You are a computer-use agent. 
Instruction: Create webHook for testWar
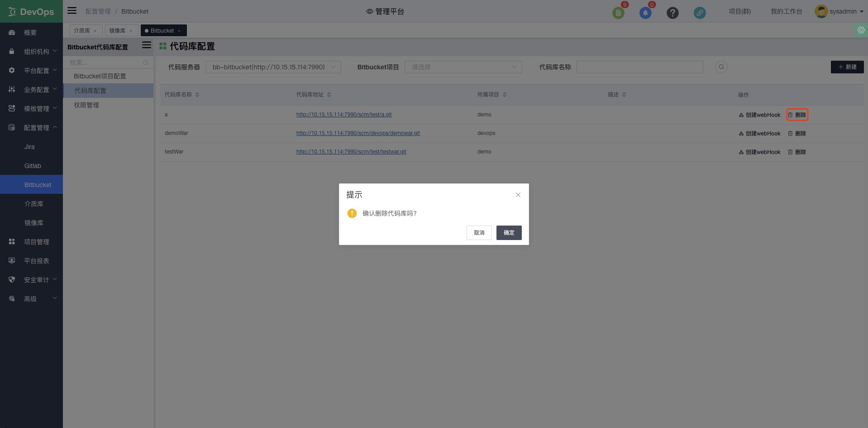pos(760,152)
